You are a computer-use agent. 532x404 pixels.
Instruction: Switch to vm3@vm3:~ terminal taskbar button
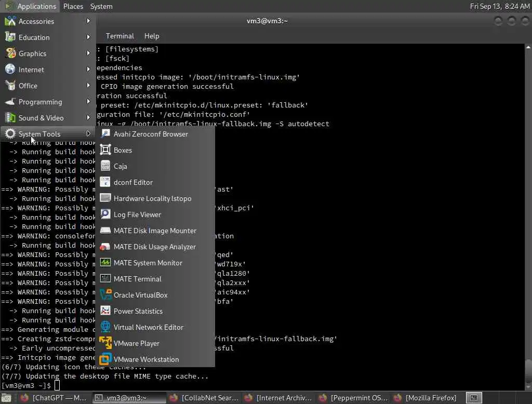[129, 398]
